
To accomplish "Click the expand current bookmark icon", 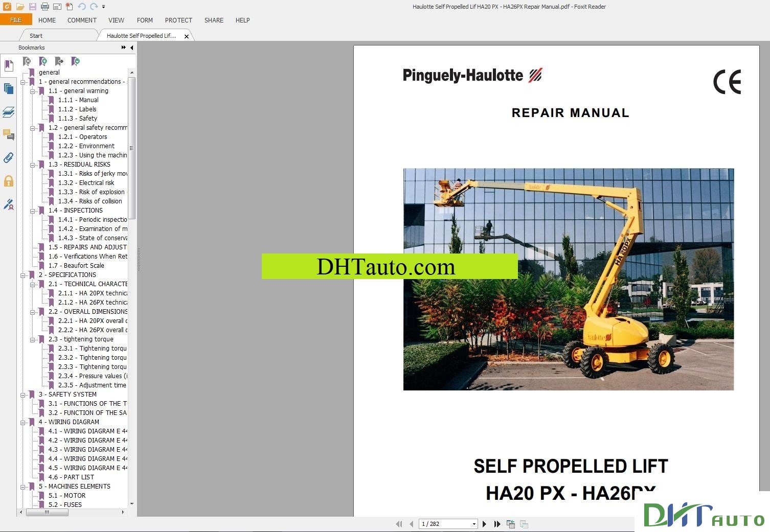I will (76, 61).
